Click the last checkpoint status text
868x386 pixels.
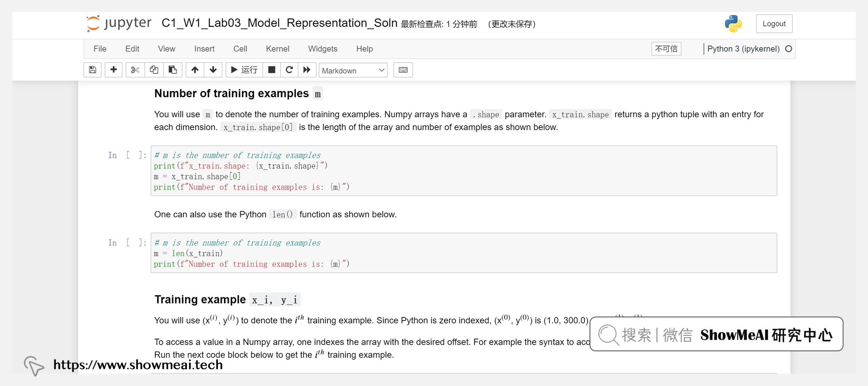(x=439, y=24)
